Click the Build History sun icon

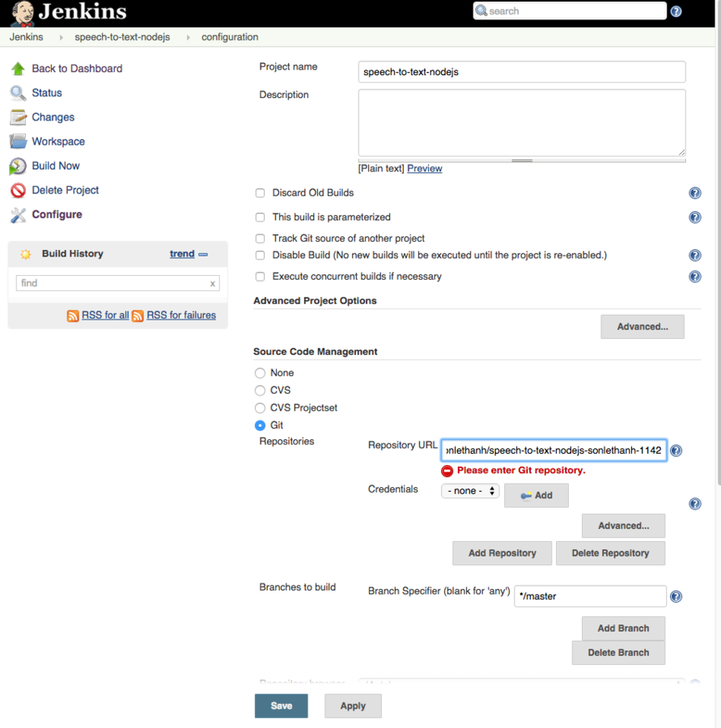[26, 254]
